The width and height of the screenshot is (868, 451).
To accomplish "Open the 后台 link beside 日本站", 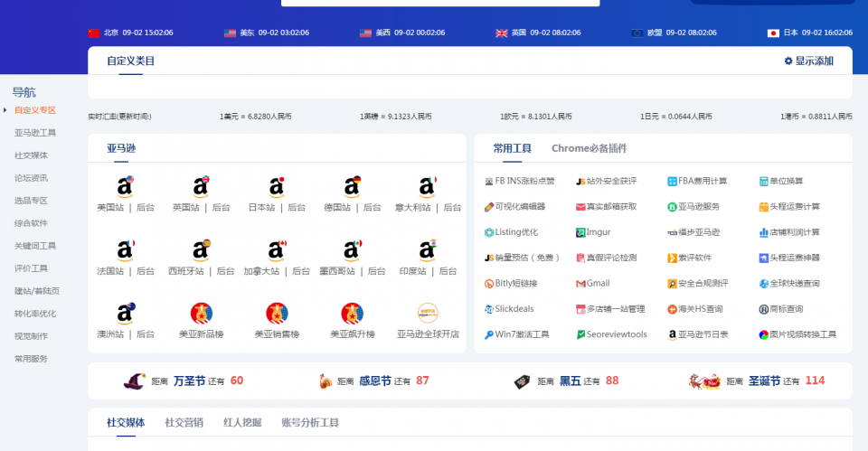I will pyautogui.click(x=297, y=208).
